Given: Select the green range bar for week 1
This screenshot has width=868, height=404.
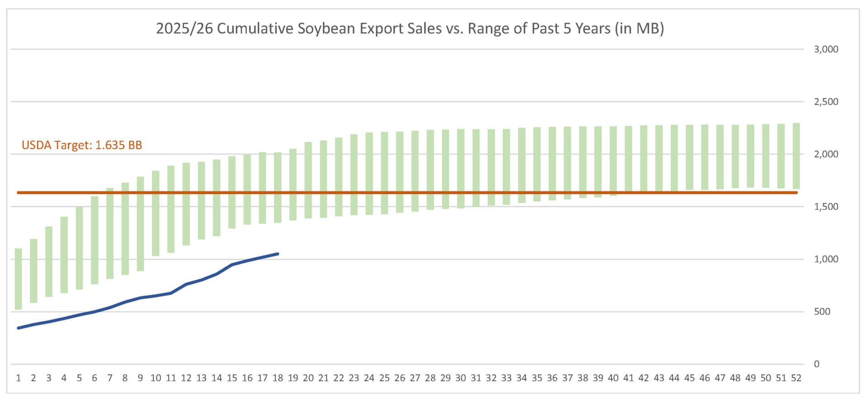Looking at the screenshot, I should click(19, 278).
